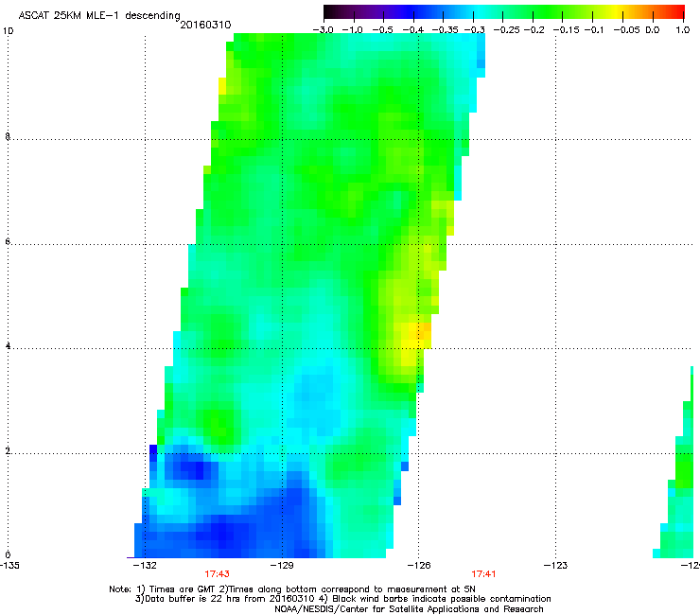Image resolution: width=700 pixels, height=615 pixels.
Task: Click the date label 20160310
Action: tap(205, 25)
